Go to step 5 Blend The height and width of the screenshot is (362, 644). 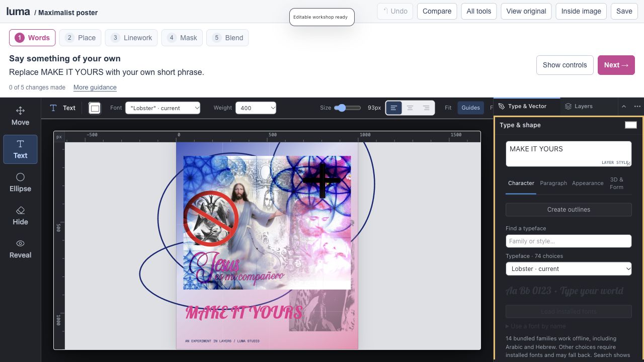227,38
